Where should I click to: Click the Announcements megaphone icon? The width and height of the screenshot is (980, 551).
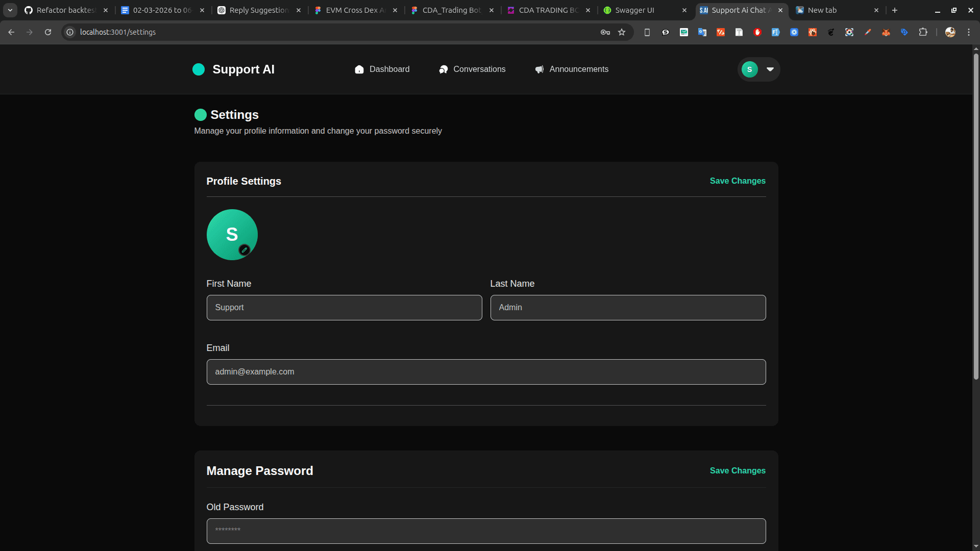click(540, 69)
